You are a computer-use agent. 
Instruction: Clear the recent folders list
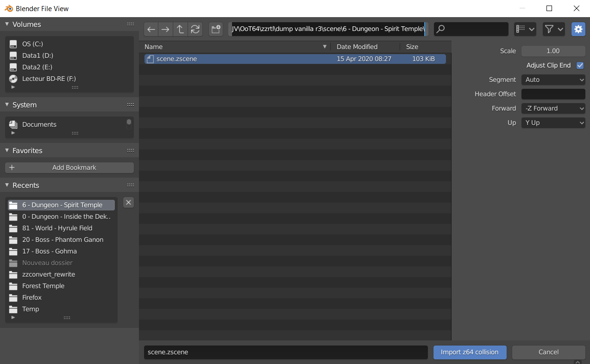pos(129,202)
